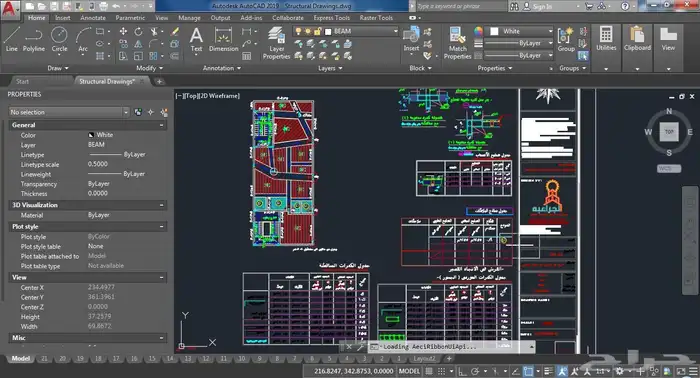Click the TOP face of ViewCube

point(669,132)
